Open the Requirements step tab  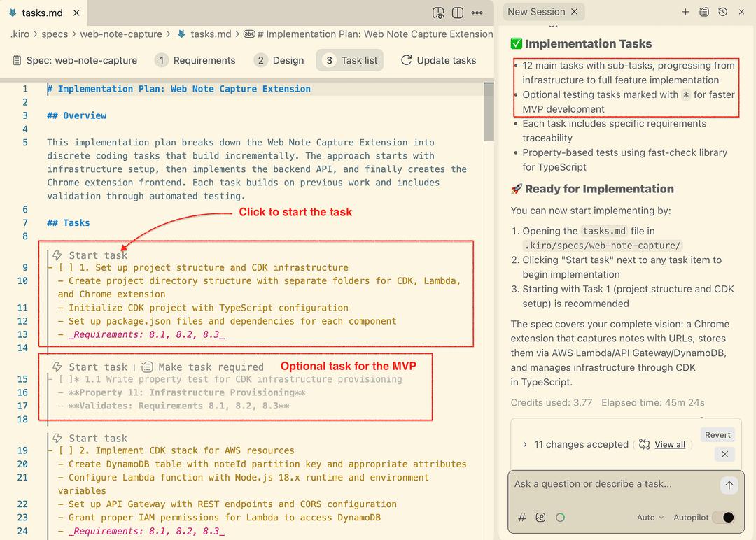click(x=195, y=60)
